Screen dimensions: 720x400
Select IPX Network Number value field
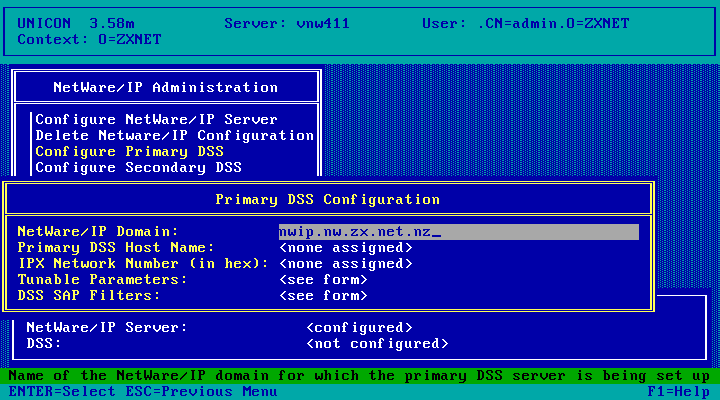coord(346,264)
